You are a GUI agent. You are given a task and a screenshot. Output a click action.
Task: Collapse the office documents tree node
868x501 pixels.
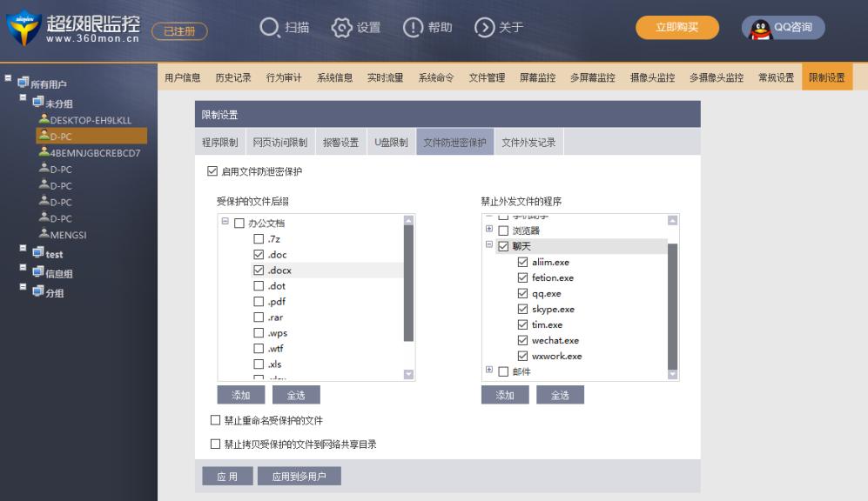225,222
